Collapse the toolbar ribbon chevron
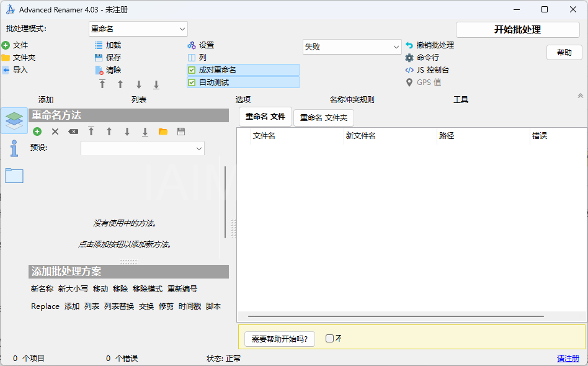The image size is (588, 366). pyautogui.click(x=581, y=96)
